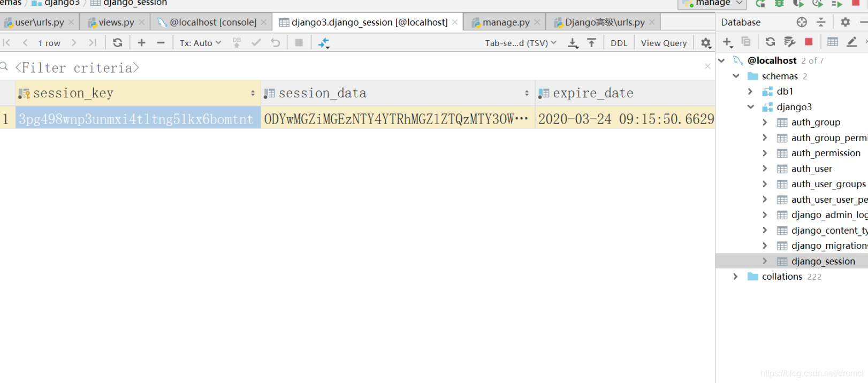This screenshot has width=868, height=383.
Task: Go to previous page arrow
Action: coord(25,43)
